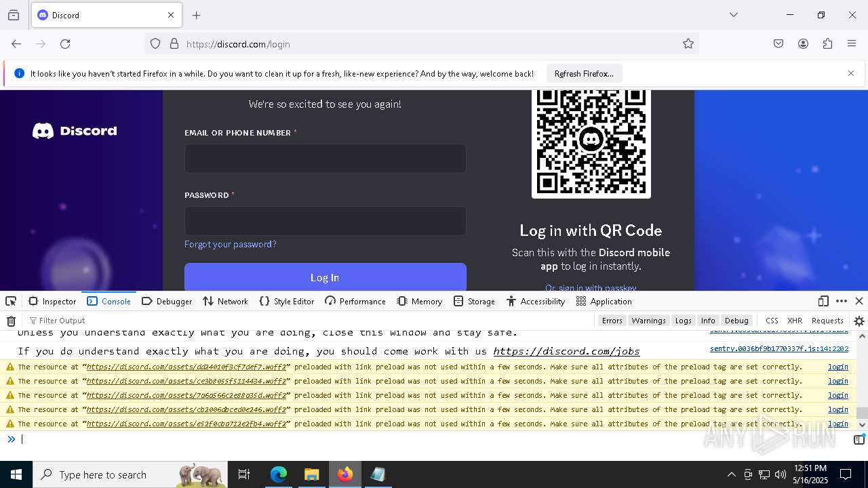Viewport: 868px width, 488px height.
Task: Open Task View on taskbar
Action: click(x=244, y=474)
